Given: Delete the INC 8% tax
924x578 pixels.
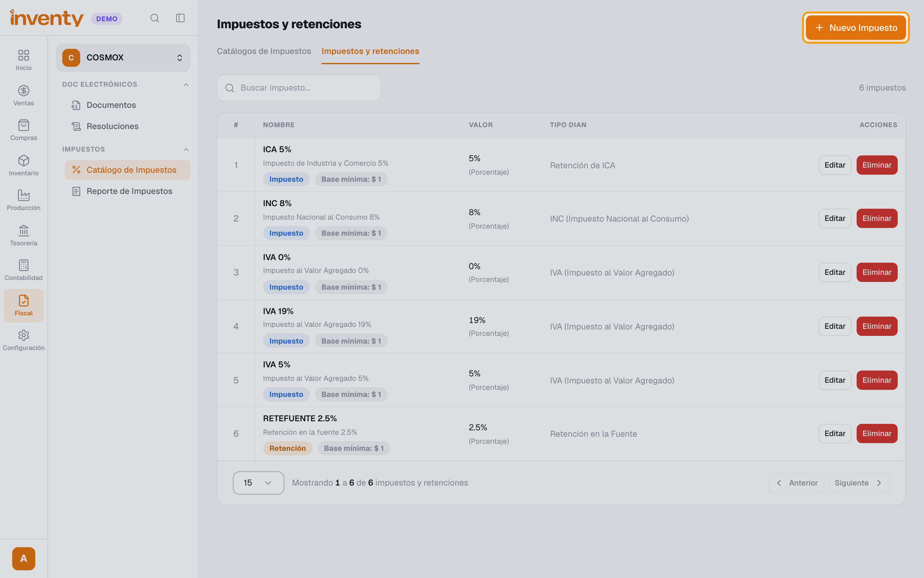Looking at the screenshot, I should [x=877, y=218].
